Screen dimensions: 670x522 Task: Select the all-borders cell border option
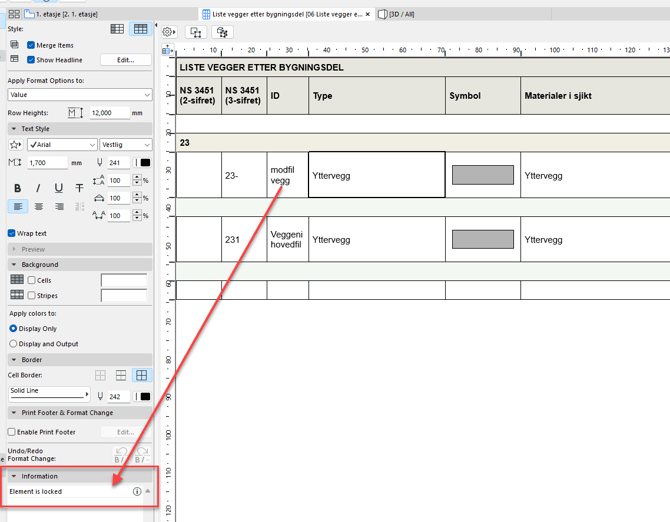pos(142,375)
